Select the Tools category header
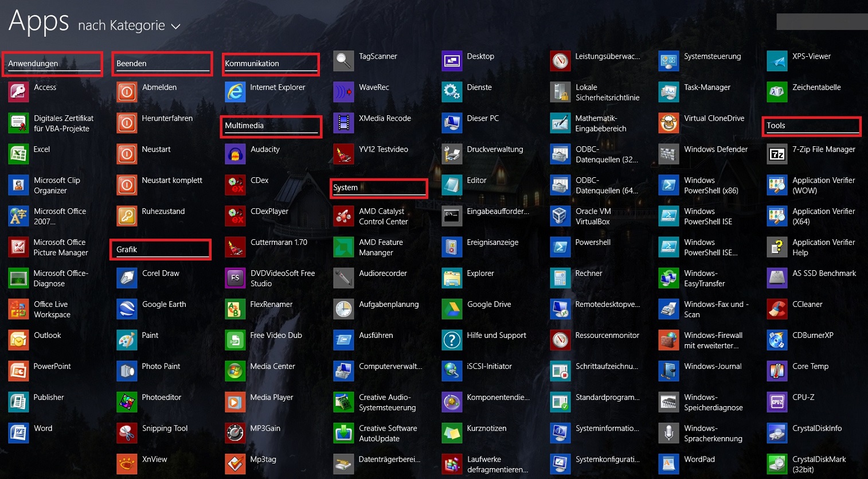The height and width of the screenshot is (479, 868). (811, 126)
